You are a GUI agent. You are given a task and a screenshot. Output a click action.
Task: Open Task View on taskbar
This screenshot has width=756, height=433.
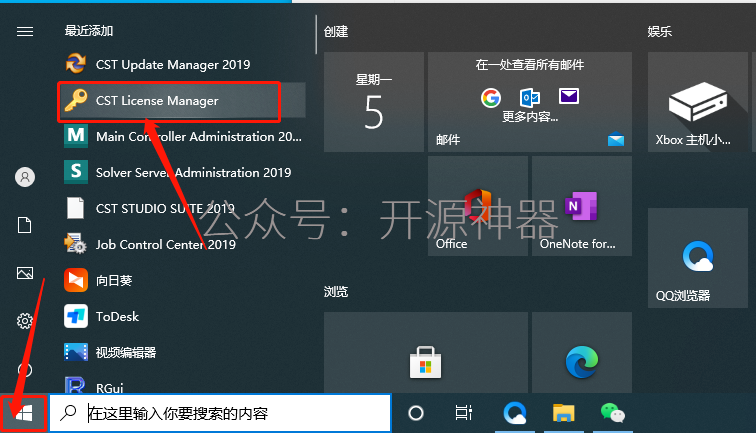click(464, 413)
